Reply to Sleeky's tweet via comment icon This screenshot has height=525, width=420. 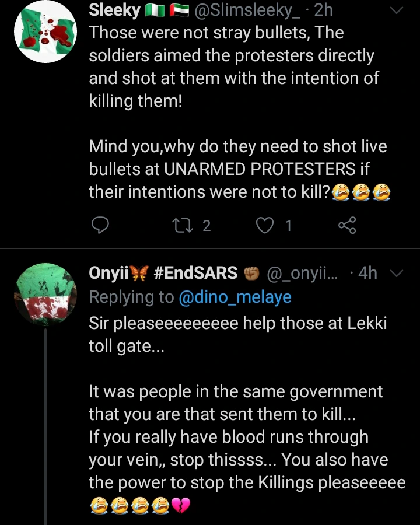pyautogui.click(x=100, y=225)
